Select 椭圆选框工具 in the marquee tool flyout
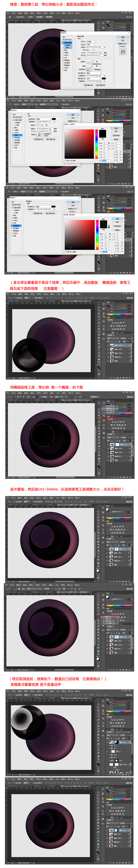 [110, 408]
